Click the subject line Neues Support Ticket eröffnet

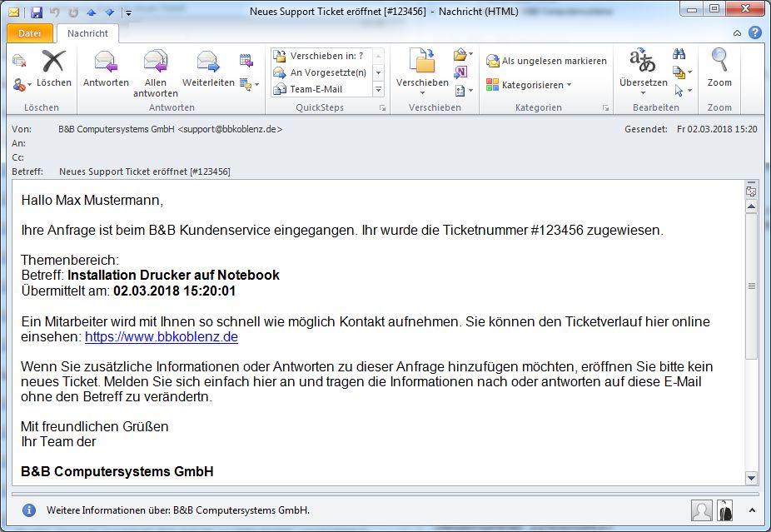tap(145, 172)
